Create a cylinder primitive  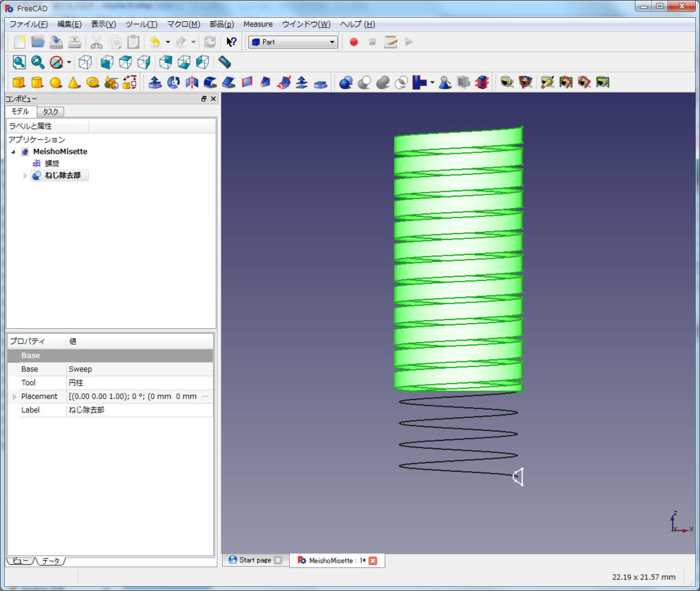point(38,82)
